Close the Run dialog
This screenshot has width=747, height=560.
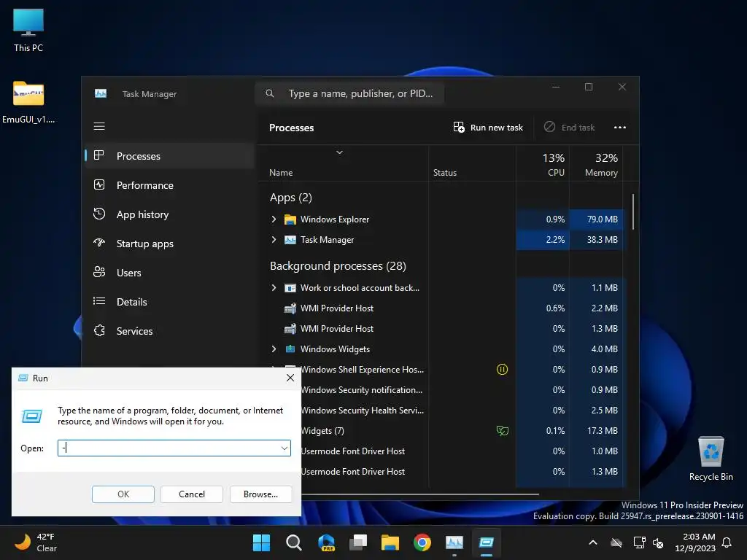click(x=290, y=378)
